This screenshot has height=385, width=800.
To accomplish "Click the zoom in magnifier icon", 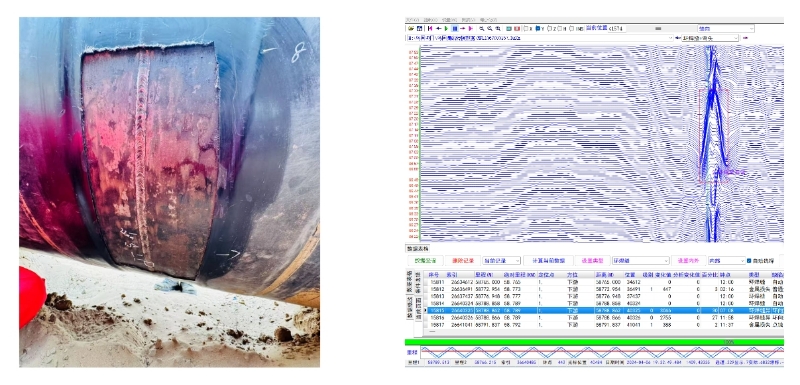I will (x=482, y=29).
